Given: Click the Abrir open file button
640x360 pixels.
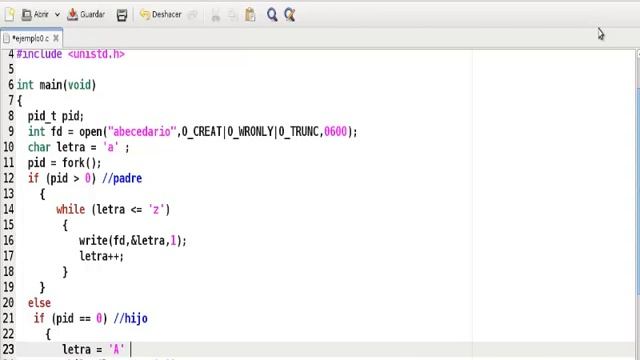Looking at the screenshot, I should [35, 15].
